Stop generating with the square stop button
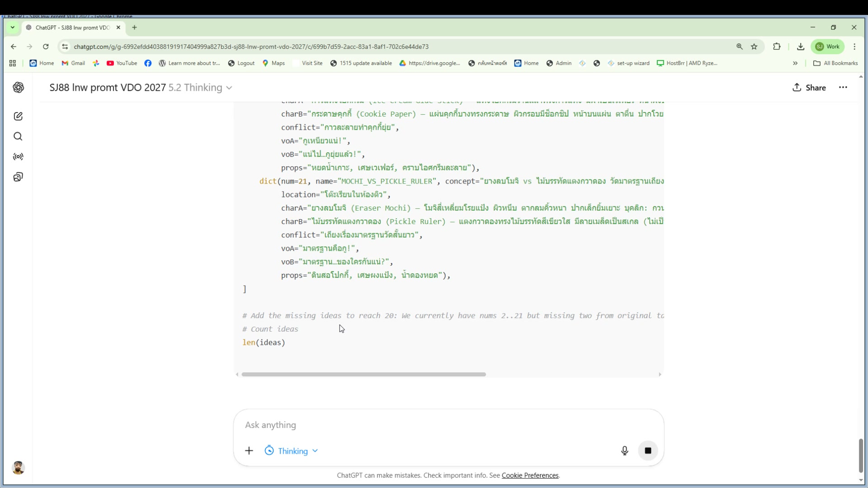This screenshot has height=488, width=868. coord(648,450)
